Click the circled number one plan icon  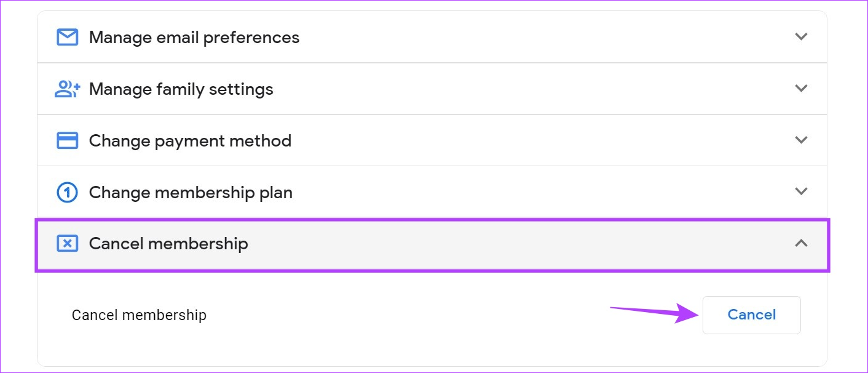(x=68, y=193)
